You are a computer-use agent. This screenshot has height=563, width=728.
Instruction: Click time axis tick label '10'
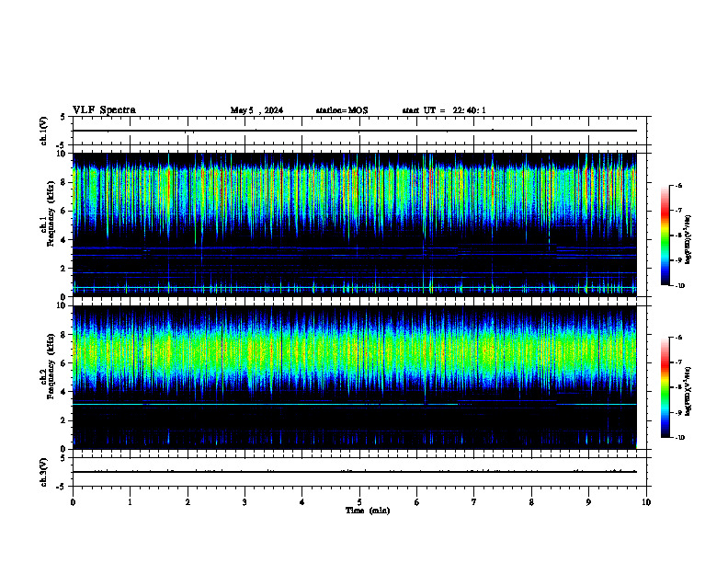[x=646, y=502]
